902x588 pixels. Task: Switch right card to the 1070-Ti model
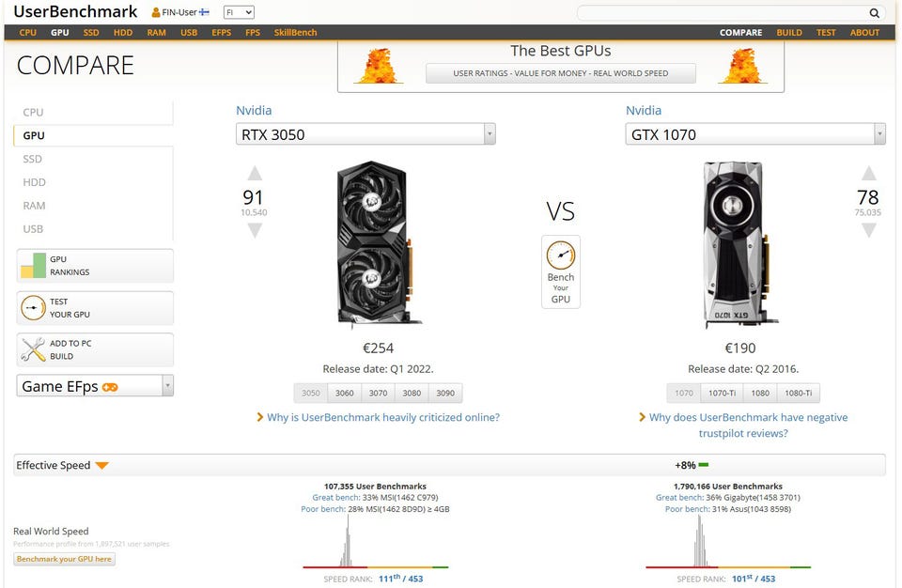pyautogui.click(x=722, y=393)
